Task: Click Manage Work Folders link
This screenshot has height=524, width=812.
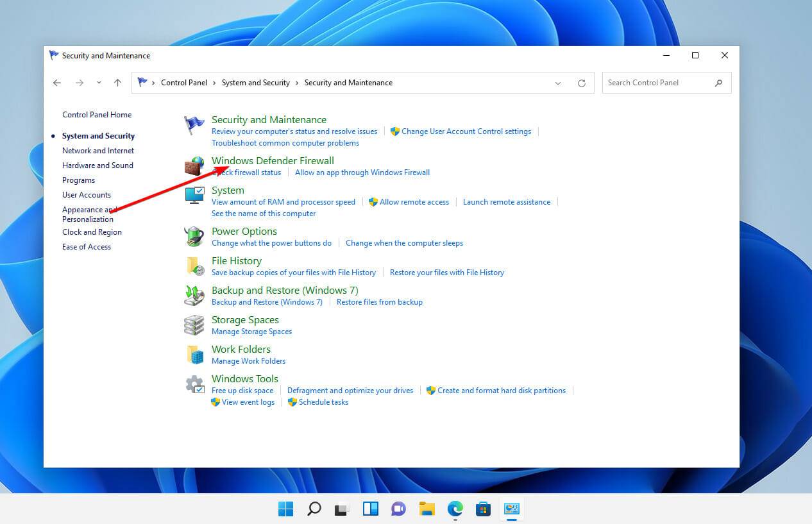Action: click(x=249, y=361)
